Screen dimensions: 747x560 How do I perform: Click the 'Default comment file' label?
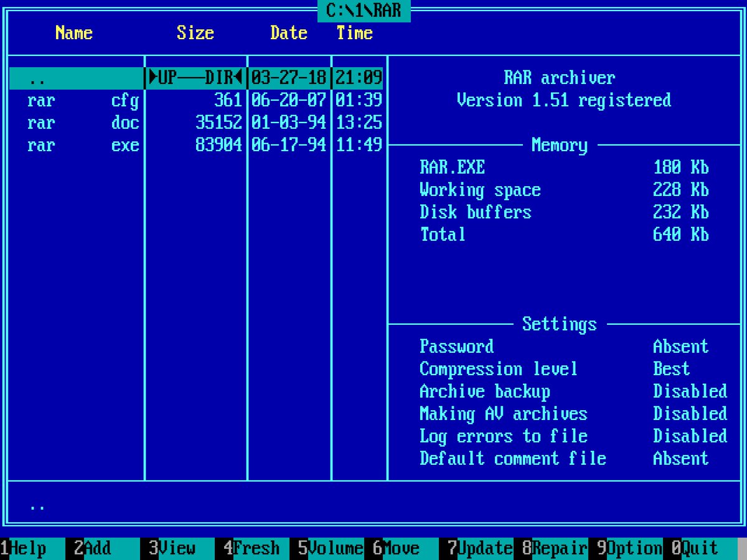point(513,459)
